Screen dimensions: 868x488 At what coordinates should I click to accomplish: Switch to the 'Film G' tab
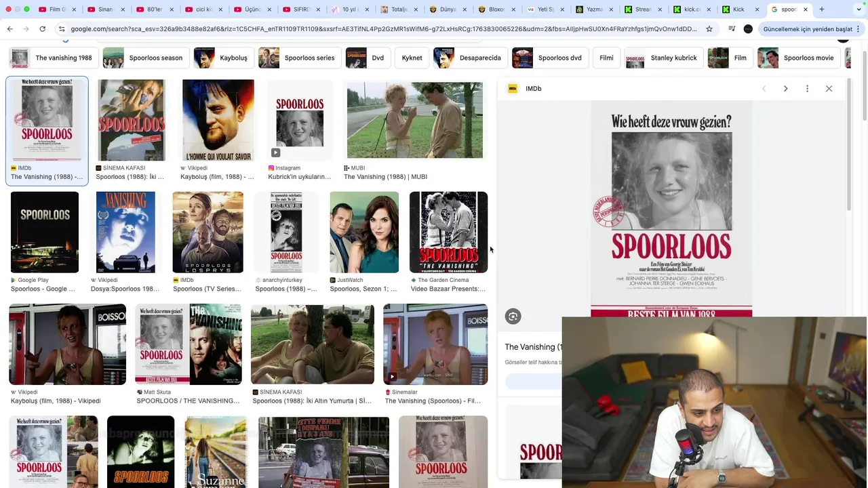(x=58, y=9)
